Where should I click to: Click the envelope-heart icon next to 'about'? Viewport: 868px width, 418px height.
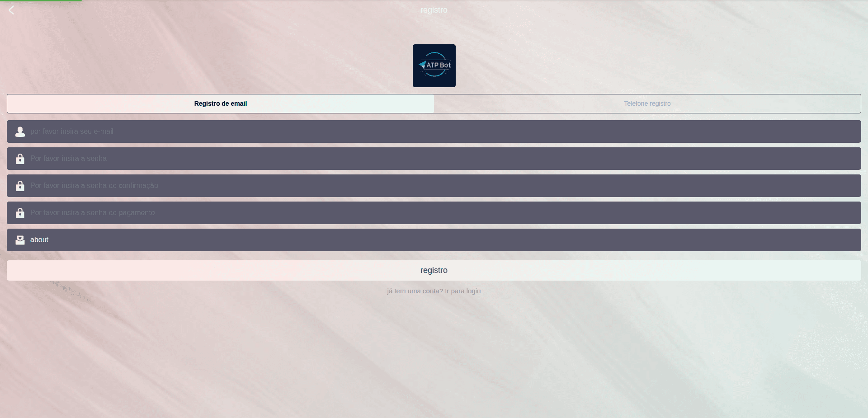coord(20,240)
